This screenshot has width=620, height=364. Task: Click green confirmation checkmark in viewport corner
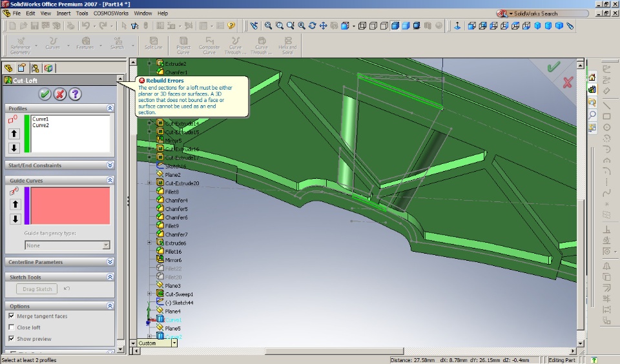point(553,66)
